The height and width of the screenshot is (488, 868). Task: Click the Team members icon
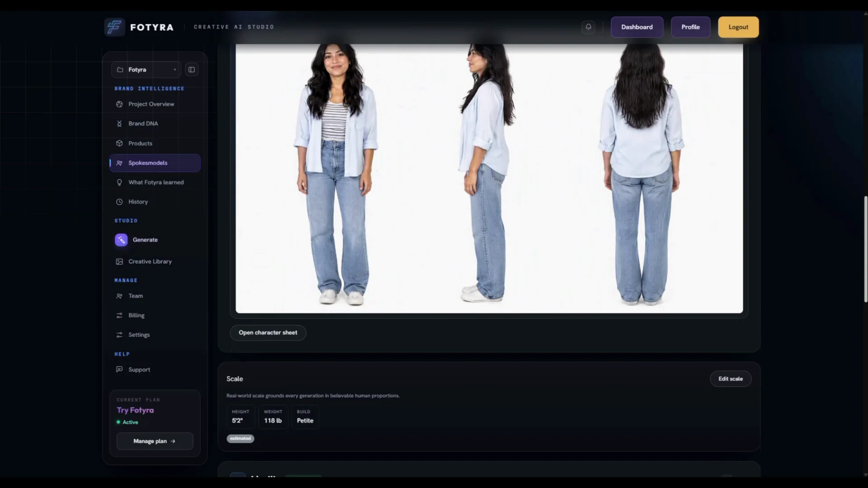click(119, 296)
